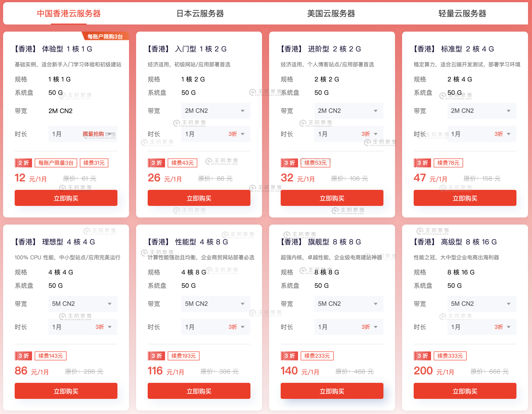This screenshot has width=532, height=414.
Task: Open bandwidth dropdown for 进阶型 2核2G plan
Action: coord(348,111)
